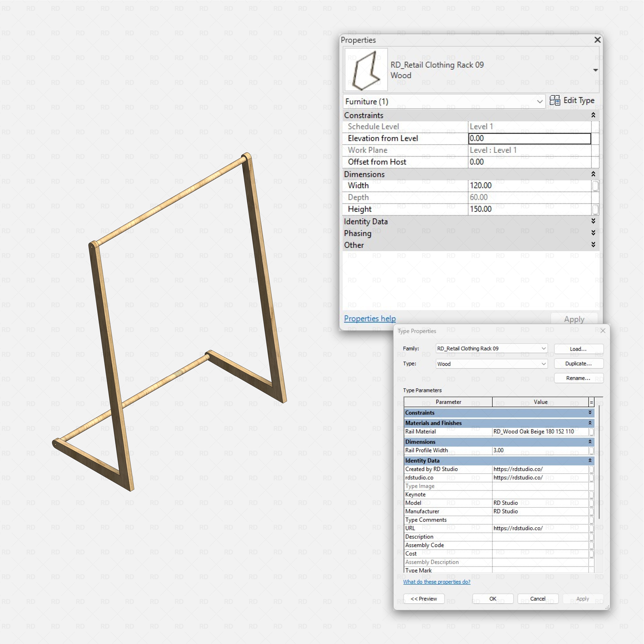The height and width of the screenshot is (644, 644).
Task: Click the Width value 120.00
Action: (529, 186)
